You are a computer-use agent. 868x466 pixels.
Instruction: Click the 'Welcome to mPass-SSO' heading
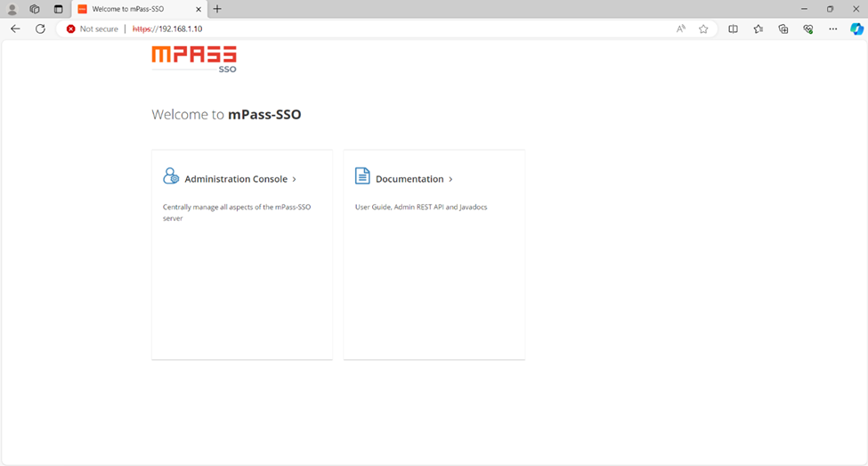[x=226, y=115]
